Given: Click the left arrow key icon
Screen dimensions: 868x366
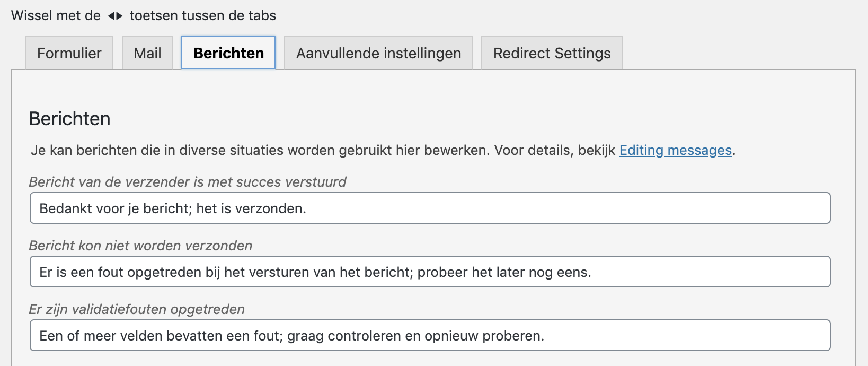Looking at the screenshot, I should (x=111, y=16).
